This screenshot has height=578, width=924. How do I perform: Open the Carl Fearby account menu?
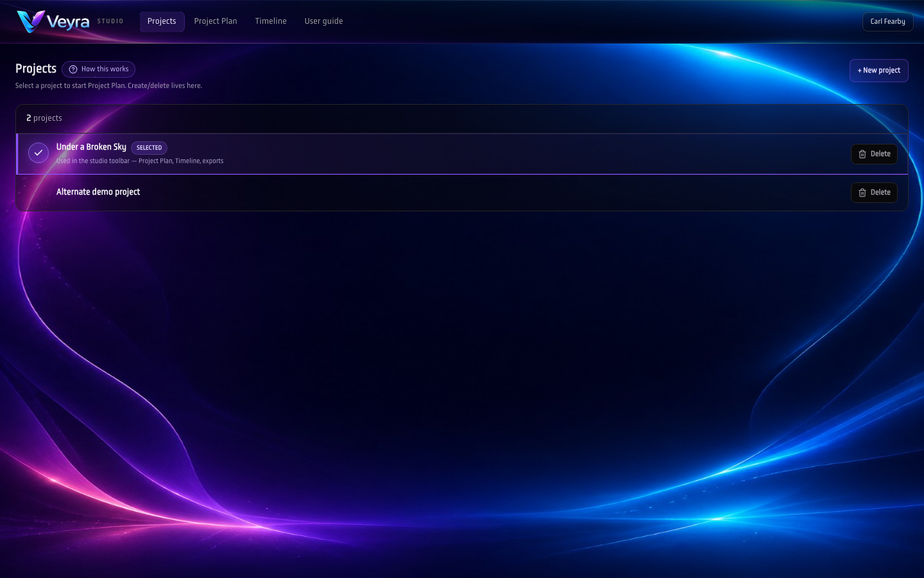[x=887, y=21]
